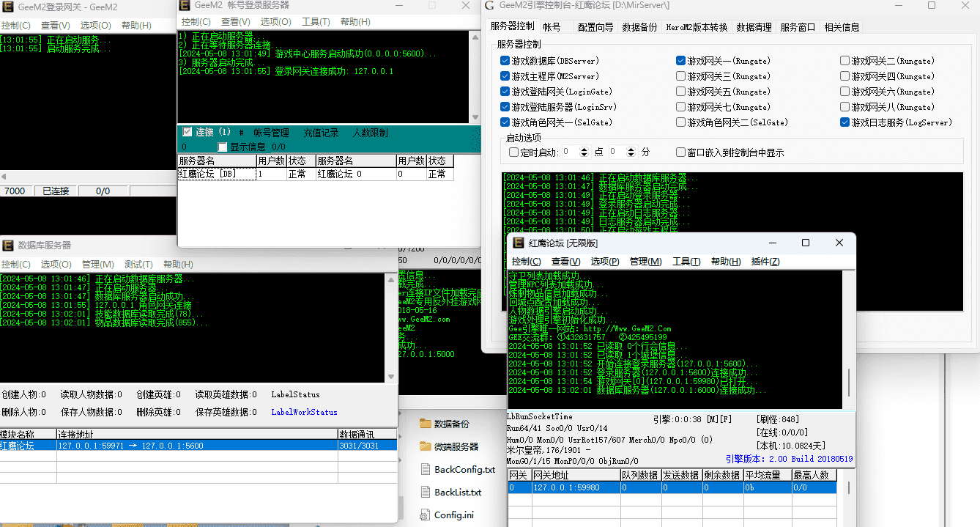Viewport: 980px width, 527px height.
Task: Click the 定时启动 hour input field
Action: pos(570,152)
